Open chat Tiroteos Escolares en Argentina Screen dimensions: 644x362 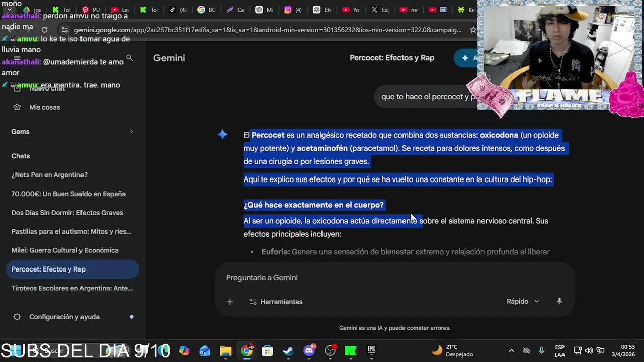[x=72, y=288]
